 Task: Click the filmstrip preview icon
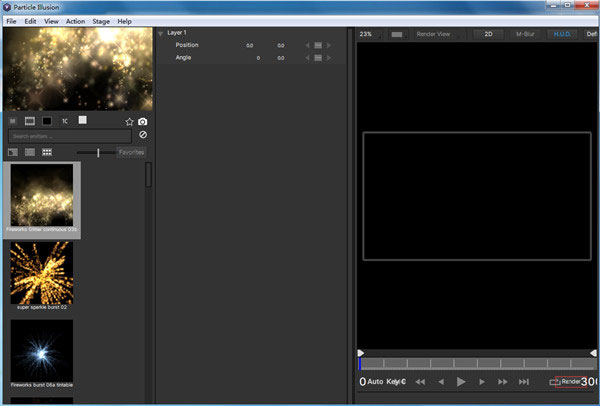30,121
